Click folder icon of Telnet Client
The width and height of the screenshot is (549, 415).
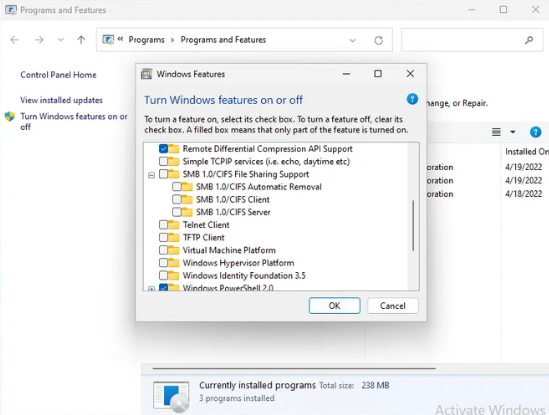(174, 224)
